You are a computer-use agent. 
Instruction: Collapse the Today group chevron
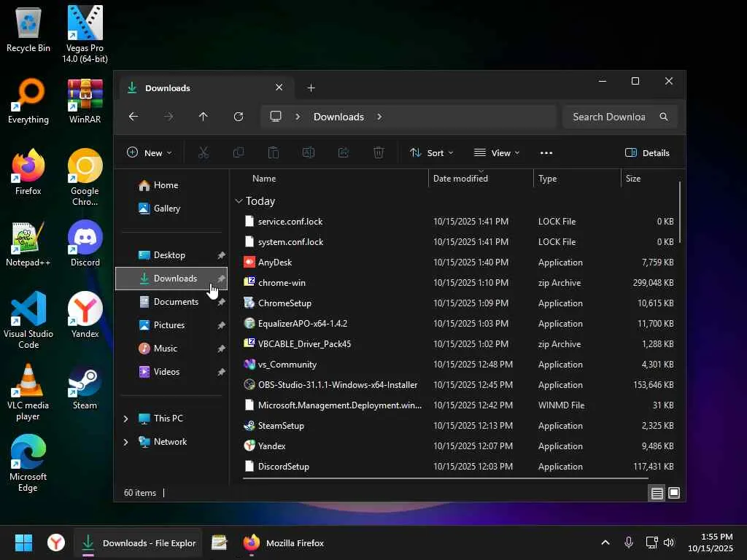tap(239, 201)
